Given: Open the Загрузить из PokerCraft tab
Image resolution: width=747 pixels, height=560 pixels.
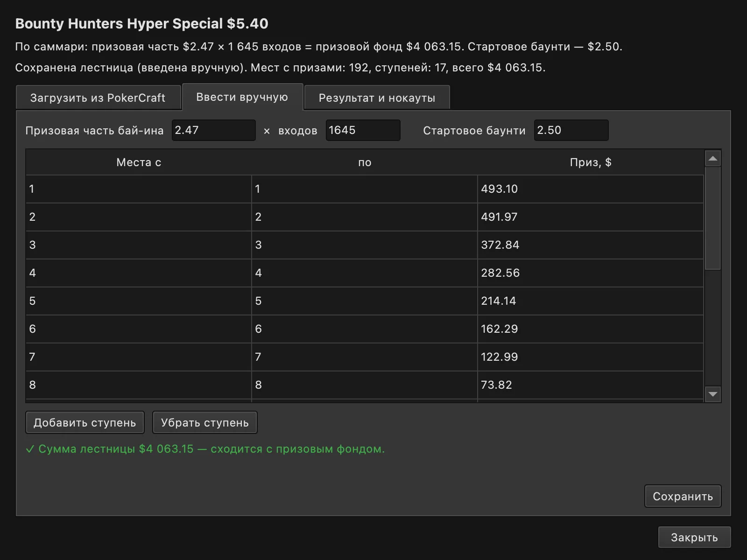Looking at the screenshot, I should [98, 98].
